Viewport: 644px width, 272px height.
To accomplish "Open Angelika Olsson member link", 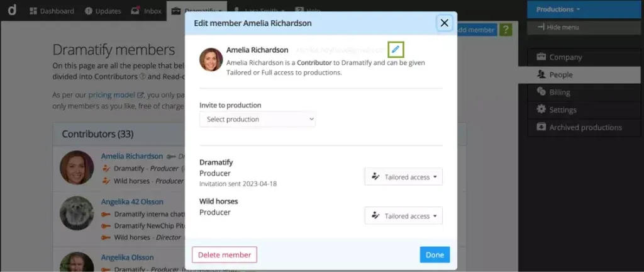I will [127, 258].
